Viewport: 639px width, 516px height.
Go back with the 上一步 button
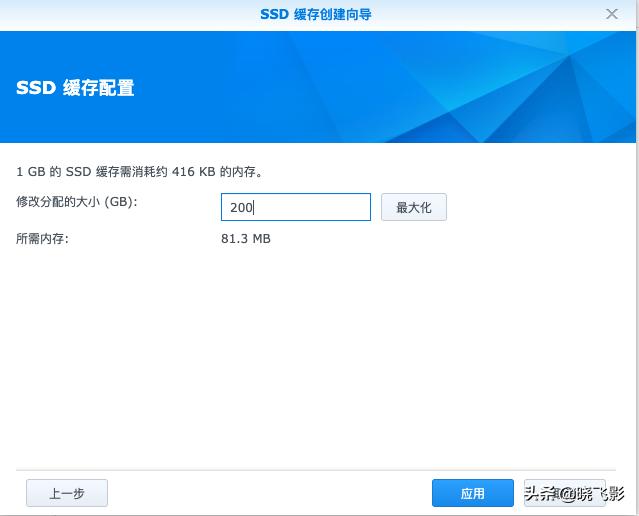pyautogui.click(x=67, y=493)
